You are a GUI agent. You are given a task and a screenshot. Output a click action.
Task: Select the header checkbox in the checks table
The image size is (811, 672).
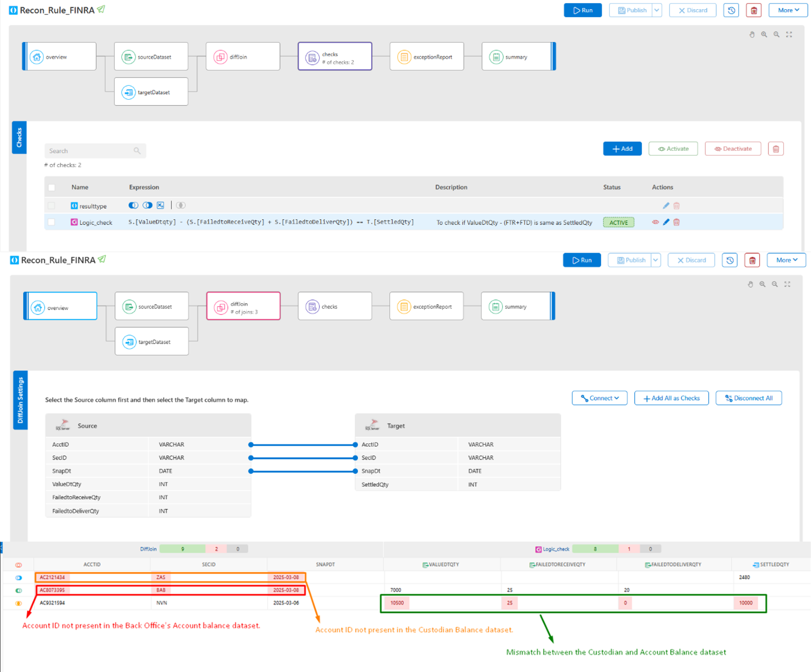tap(51, 187)
